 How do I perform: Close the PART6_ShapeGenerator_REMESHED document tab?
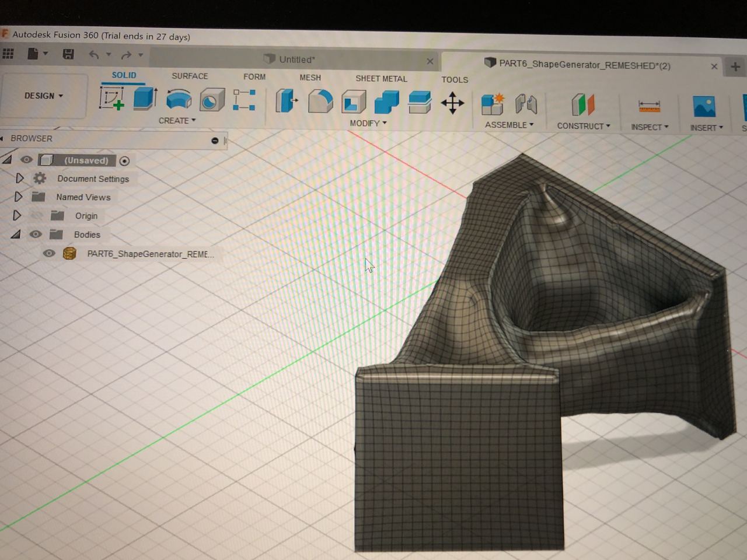[x=714, y=66]
